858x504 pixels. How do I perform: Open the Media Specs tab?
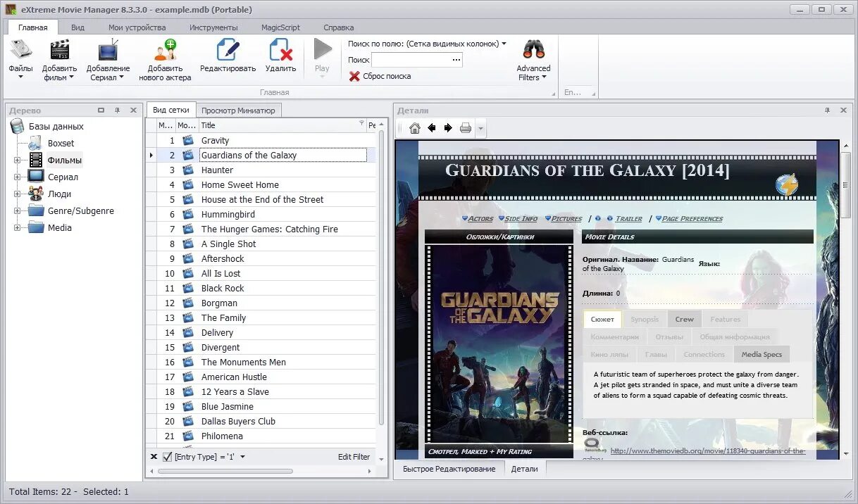761,354
